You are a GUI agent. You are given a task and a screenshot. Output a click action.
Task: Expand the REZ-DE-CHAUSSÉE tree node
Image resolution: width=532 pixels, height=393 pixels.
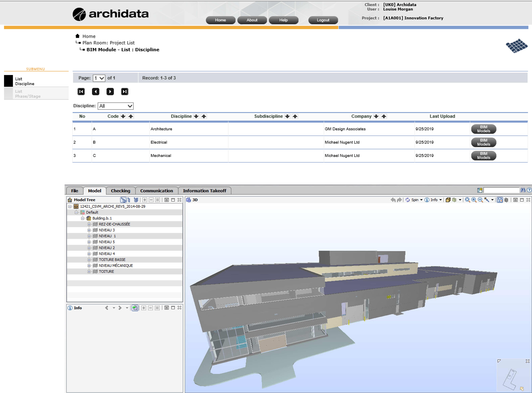[89, 224]
